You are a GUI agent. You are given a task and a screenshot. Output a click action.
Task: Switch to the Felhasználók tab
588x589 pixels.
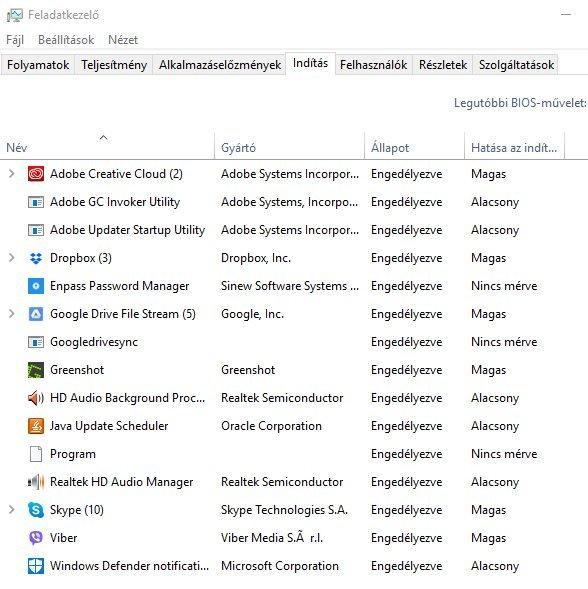(x=373, y=65)
